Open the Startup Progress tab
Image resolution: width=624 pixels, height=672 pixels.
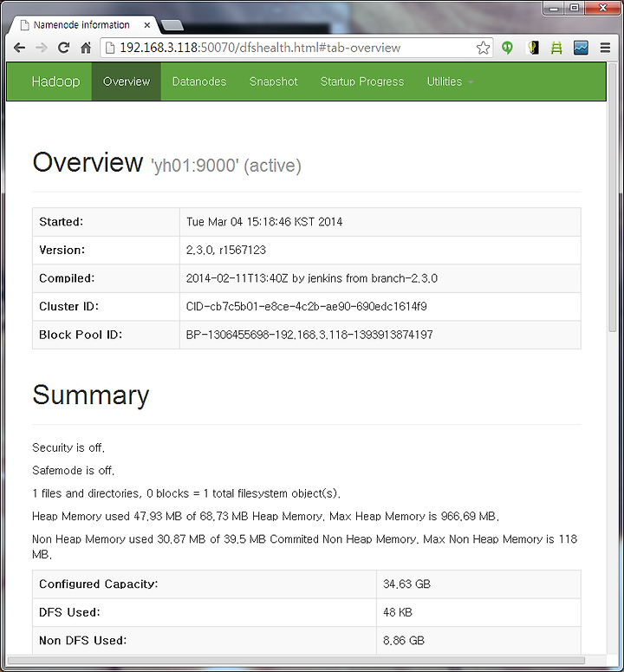[362, 82]
